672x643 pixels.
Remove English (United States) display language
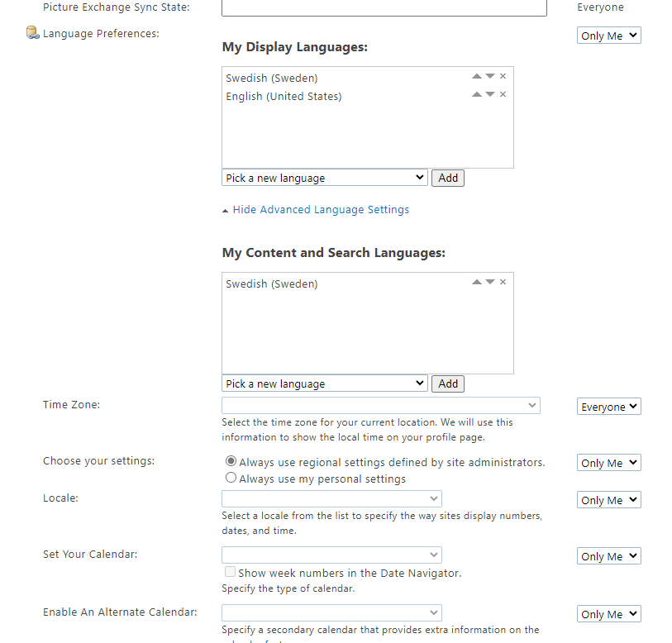coord(503,94)
